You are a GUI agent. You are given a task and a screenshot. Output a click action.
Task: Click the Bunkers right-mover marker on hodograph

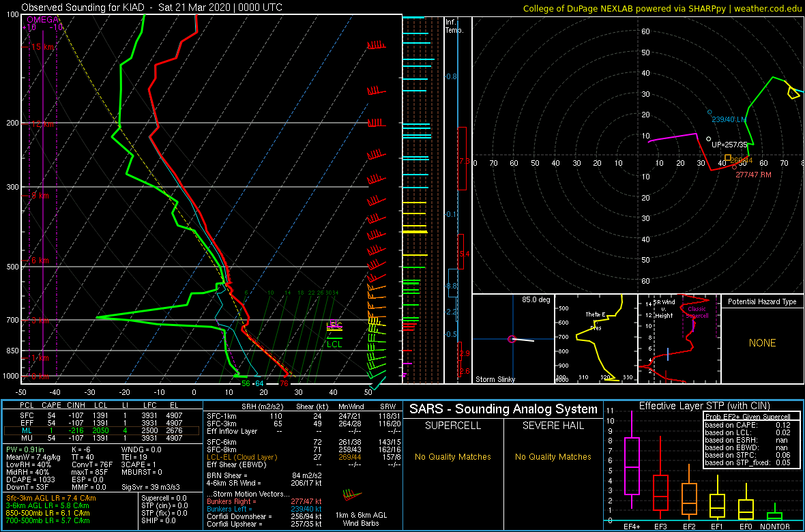click(x=734, y=167)
